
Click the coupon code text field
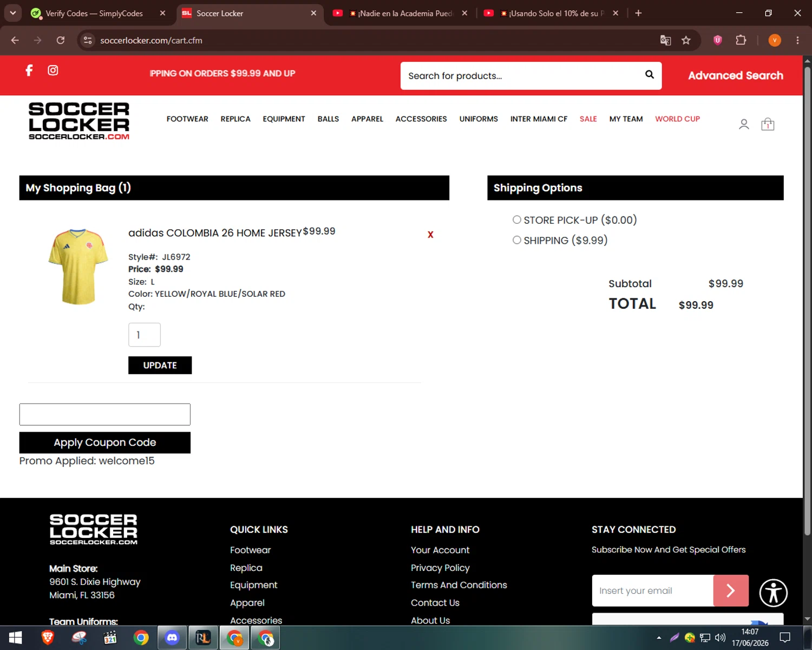pyautogui.click(x=105, y=414)
